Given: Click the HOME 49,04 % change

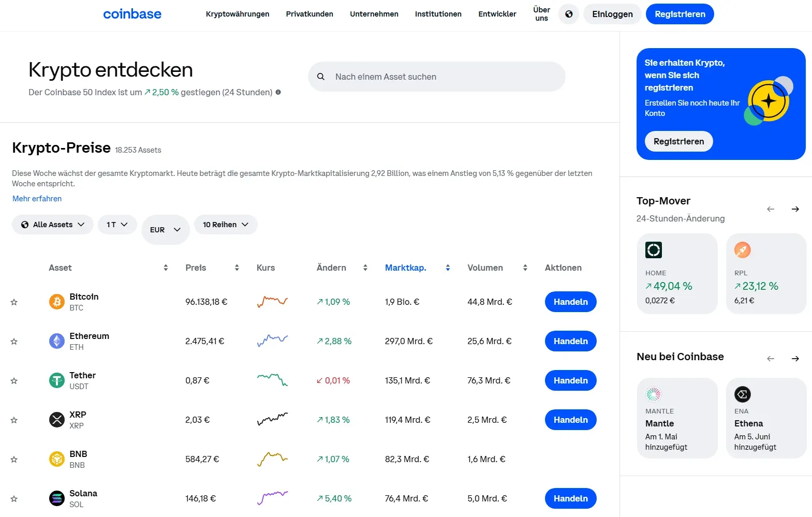Looking at the screenshot, I should click(669, 286).
